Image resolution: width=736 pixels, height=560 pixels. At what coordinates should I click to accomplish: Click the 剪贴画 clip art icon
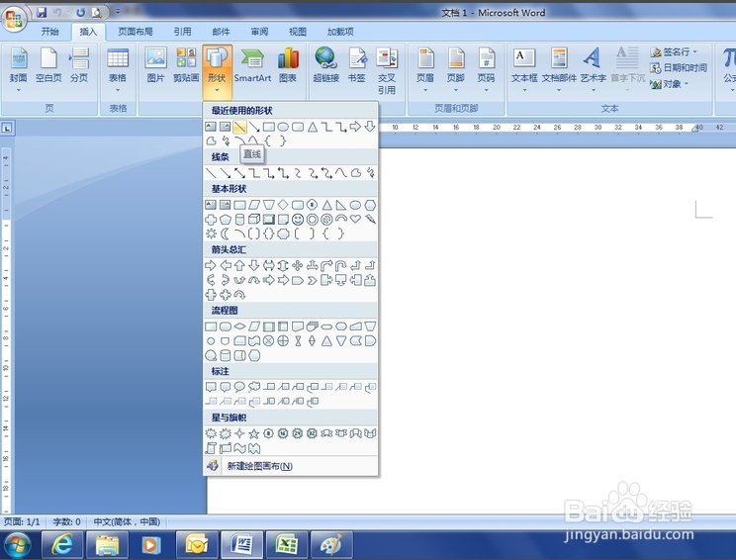click(186, 65)
